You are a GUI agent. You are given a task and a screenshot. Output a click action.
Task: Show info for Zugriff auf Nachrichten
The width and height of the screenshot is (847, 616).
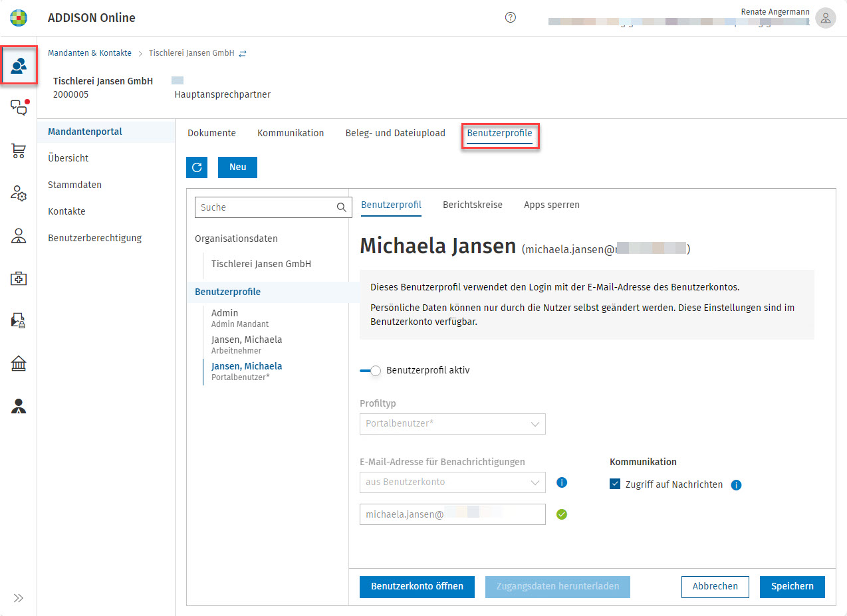tap(736, 485)
